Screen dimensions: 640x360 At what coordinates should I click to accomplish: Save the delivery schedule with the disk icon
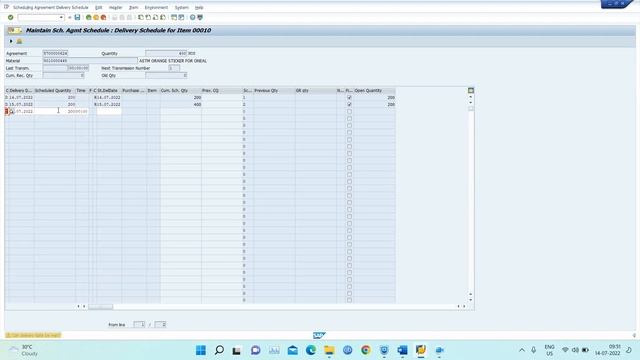[x=77, y=18]
